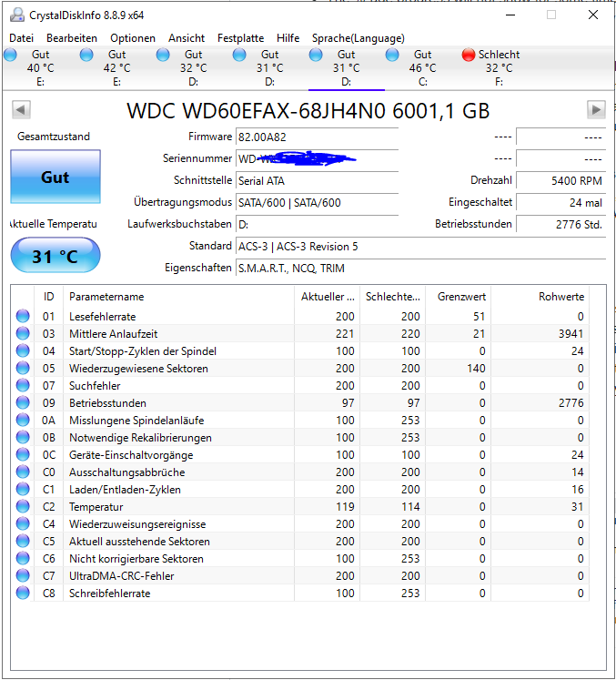Click status orb of Ausschaltungsabbrüche row
Screen dimensions: 616x680
click(23, 472)
